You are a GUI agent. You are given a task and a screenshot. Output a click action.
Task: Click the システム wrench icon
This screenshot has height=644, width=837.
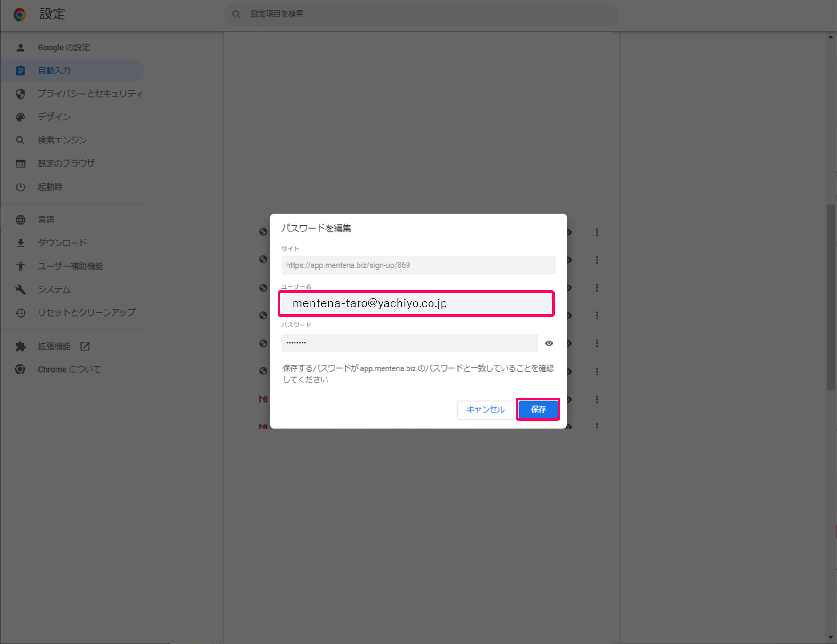click(x=21, y=289)
